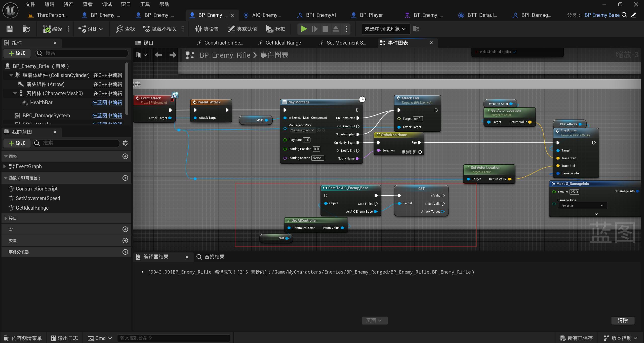Expand the EventGraph tree item
The height and width of the screenshot is (343, 644).
tap(5, 166)
